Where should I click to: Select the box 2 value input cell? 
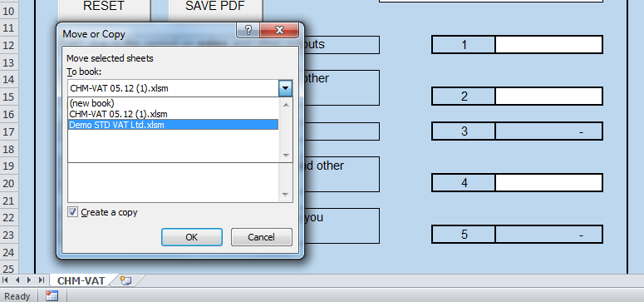(548, 97)
